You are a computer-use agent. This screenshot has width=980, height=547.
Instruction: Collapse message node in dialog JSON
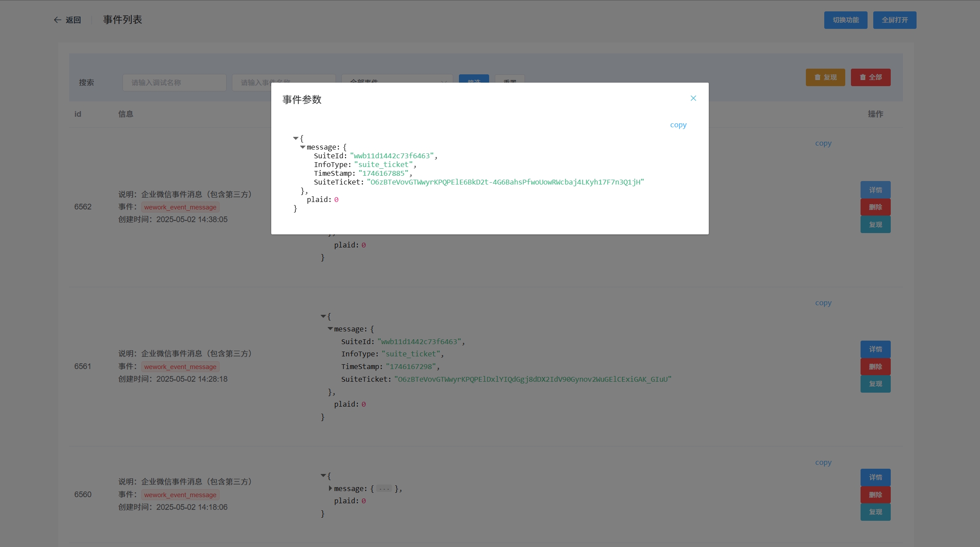pyautogui.click(x=303, y=147)
